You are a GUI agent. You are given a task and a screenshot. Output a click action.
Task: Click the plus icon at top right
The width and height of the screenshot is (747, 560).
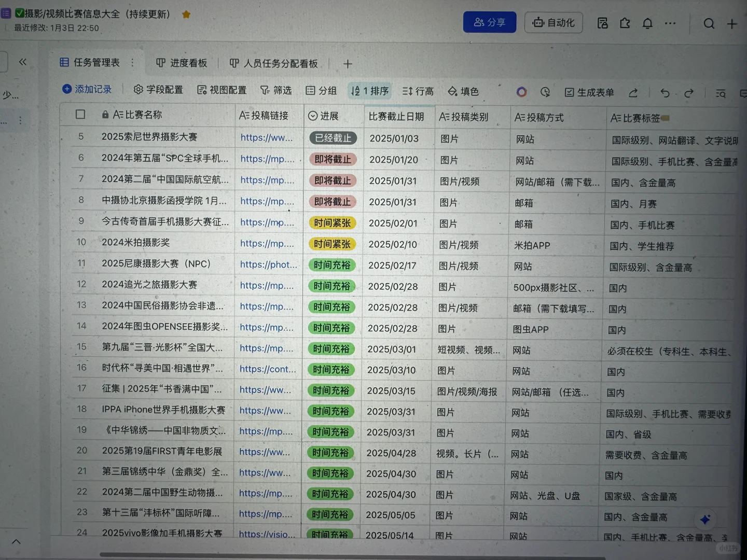click(732, 24)
